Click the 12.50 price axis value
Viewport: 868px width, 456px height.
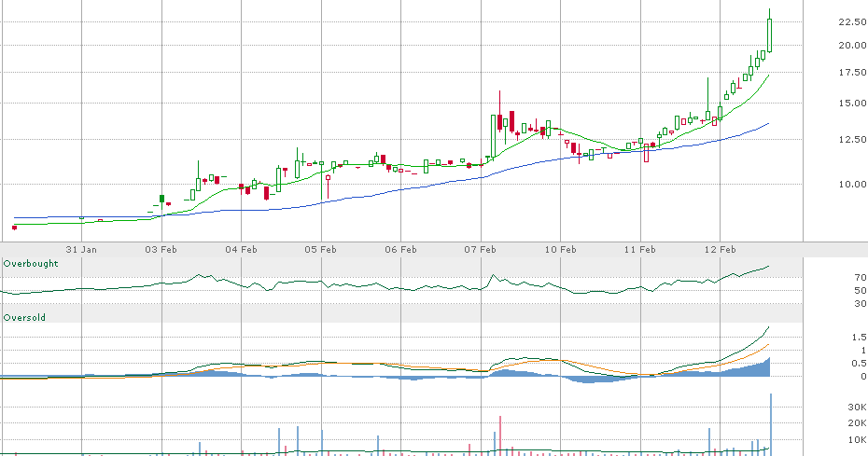(x=852, y=140)
